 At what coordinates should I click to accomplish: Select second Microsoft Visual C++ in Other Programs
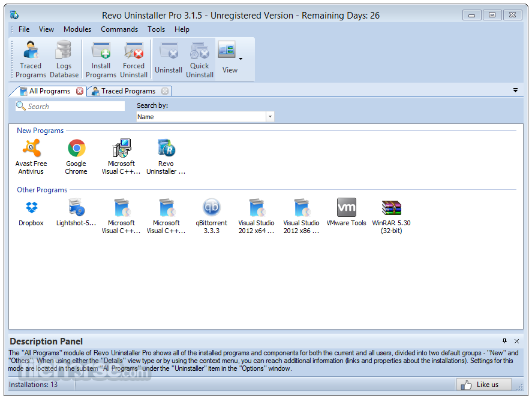pos(166,216)
